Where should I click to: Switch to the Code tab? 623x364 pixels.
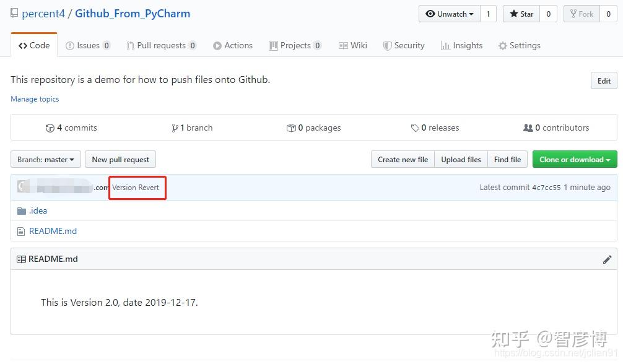click(x=34, y=45)
